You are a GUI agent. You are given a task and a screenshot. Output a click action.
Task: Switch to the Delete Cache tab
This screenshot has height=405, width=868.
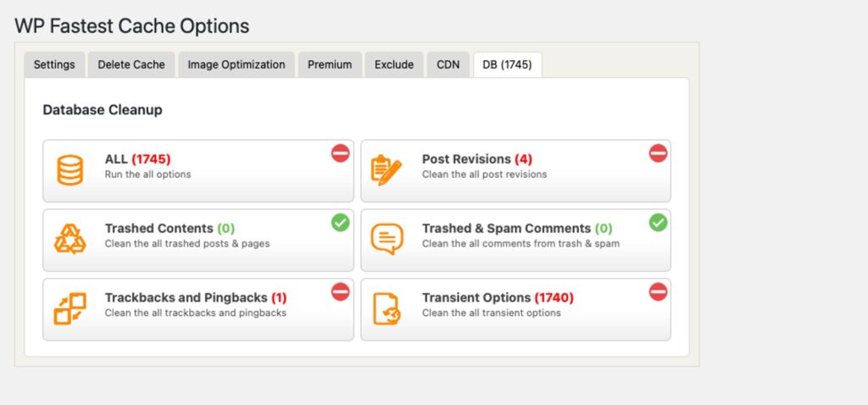click(x=131, y=64)
